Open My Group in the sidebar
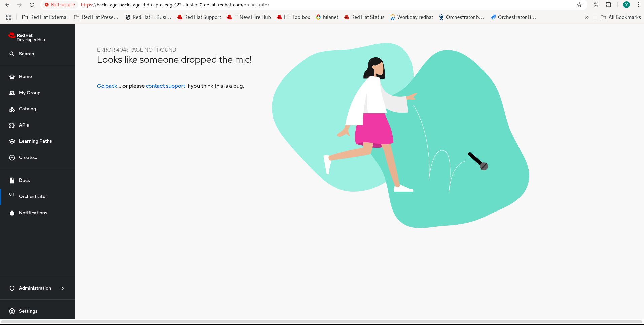 pos(38,93)
